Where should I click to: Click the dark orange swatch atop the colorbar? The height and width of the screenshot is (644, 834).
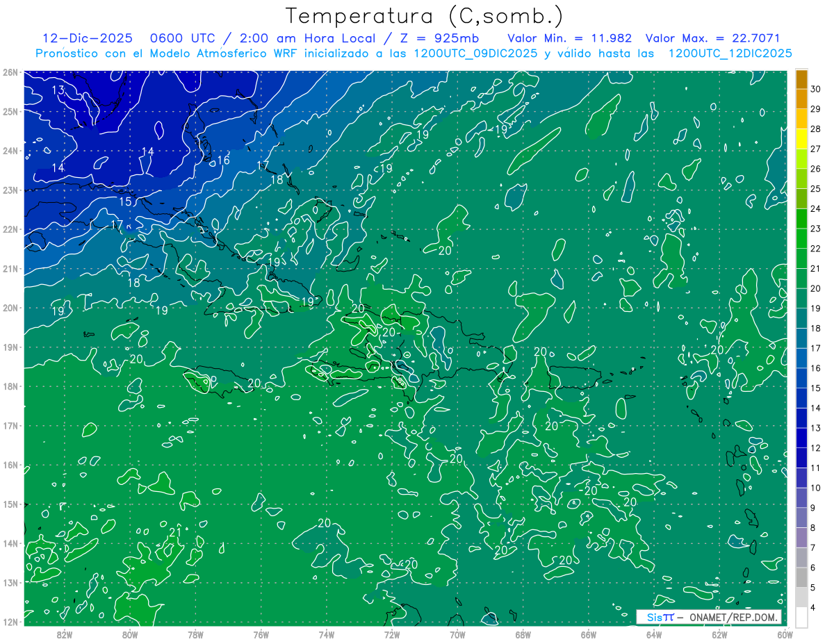801,79
